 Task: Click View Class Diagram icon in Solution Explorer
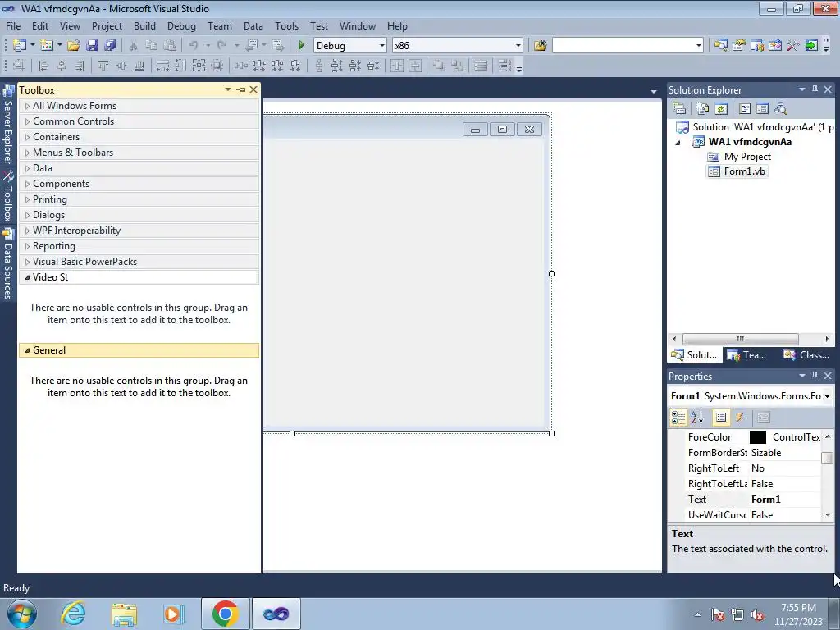(x=781, y=109)
